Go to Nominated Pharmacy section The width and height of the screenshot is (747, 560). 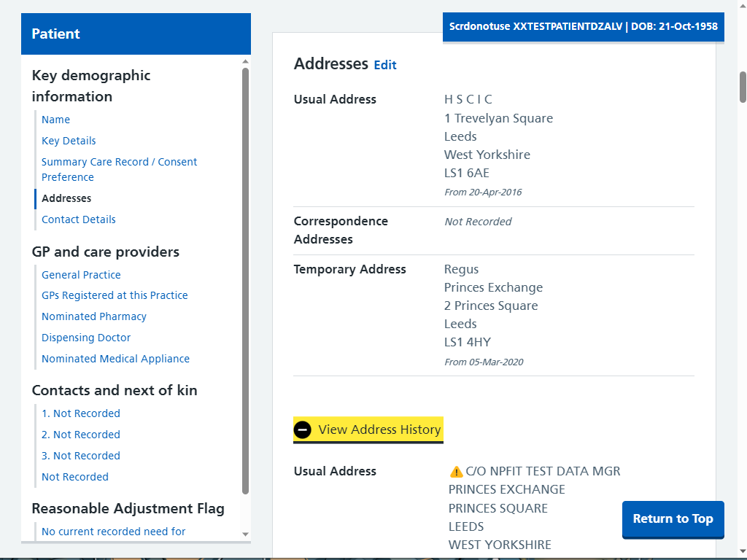94,316
